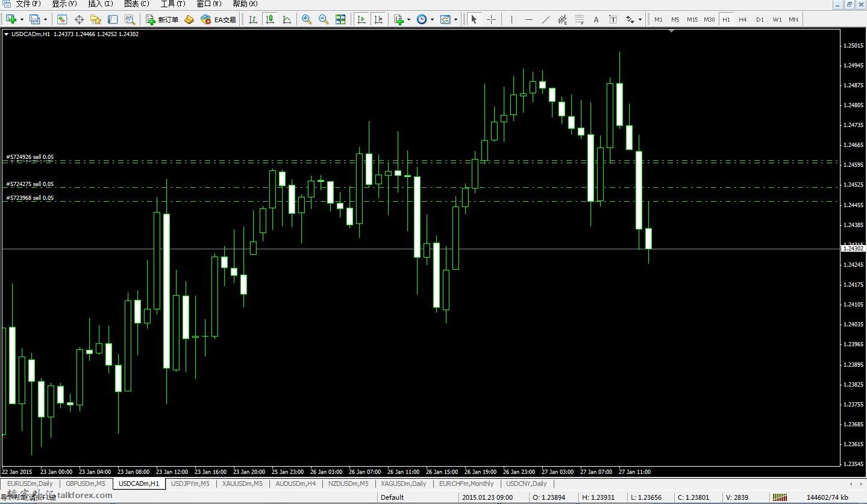Toggle EA交易 auto trading

(218, 19)
